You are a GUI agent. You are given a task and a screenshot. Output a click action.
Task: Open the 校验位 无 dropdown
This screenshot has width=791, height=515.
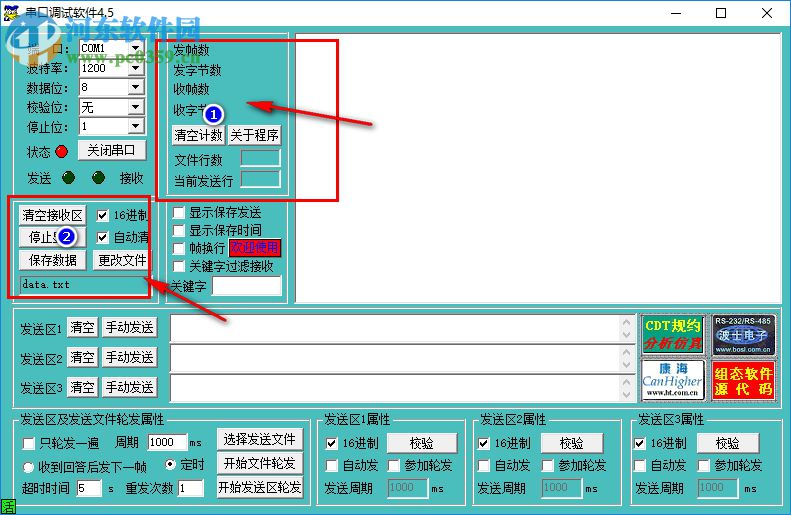point(135,107)
